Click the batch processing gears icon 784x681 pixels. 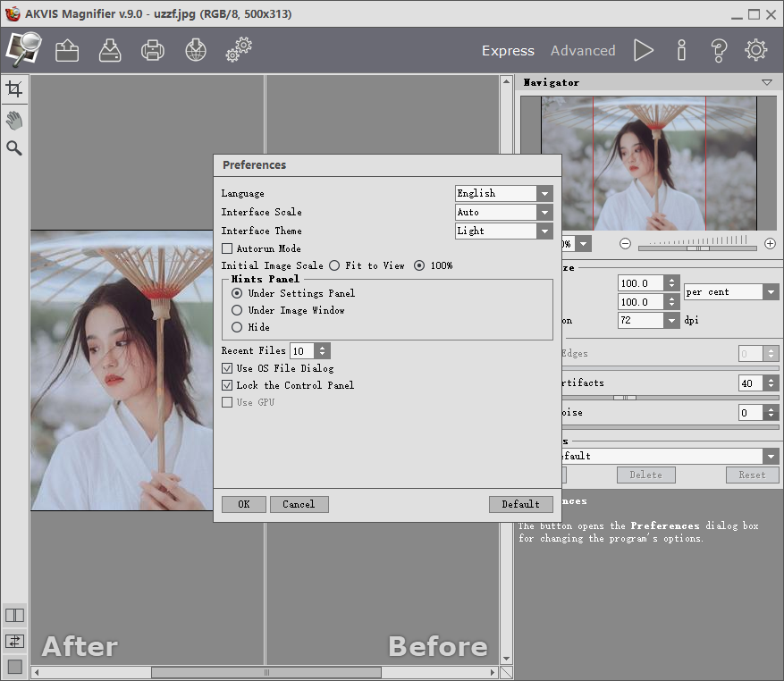pyautogui.click(x=239, y=49)
